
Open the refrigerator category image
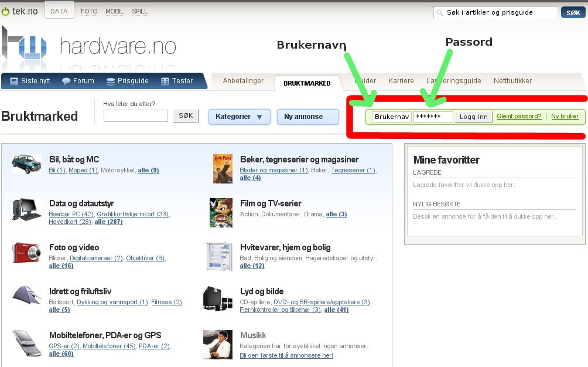pos(220,257)
